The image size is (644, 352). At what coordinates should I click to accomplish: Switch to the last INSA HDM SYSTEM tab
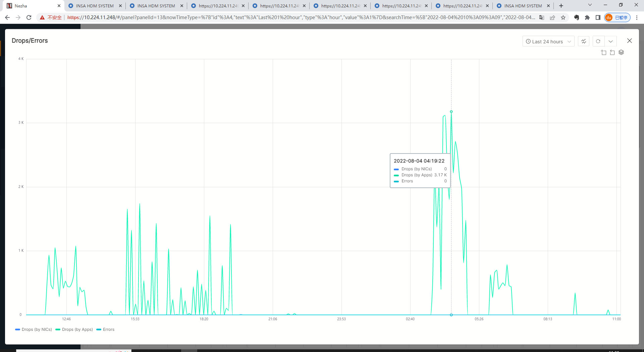coord(523,6)
